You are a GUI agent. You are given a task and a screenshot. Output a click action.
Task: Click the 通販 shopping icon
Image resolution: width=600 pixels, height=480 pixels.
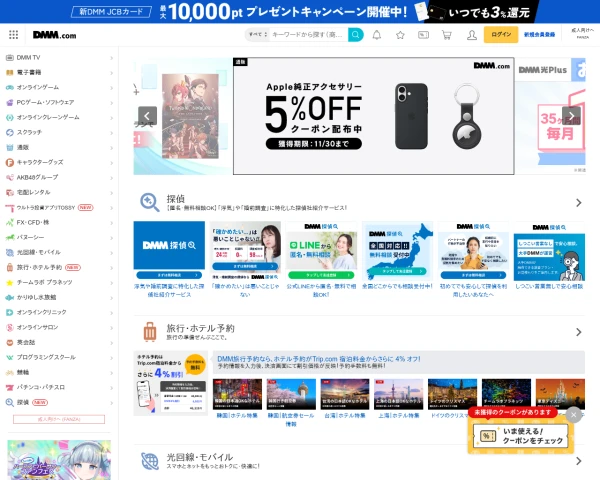click(10, 147)
